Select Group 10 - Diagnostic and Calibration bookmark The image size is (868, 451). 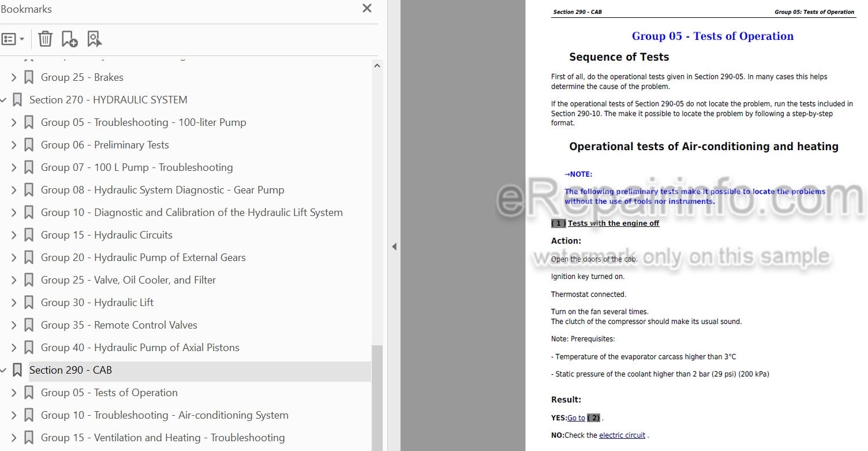pos(192,213)
